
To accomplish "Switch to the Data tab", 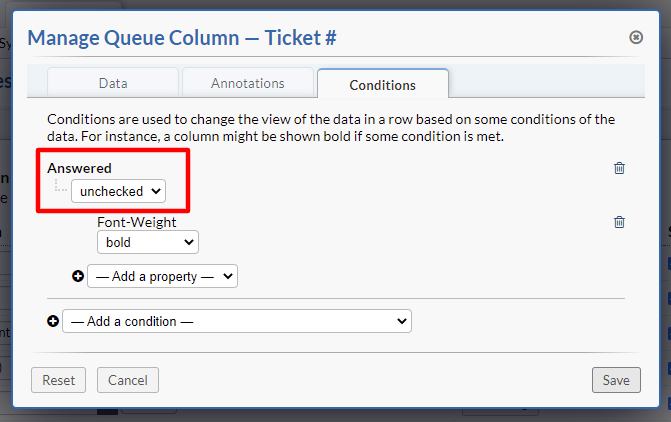I will click(112, 83).
